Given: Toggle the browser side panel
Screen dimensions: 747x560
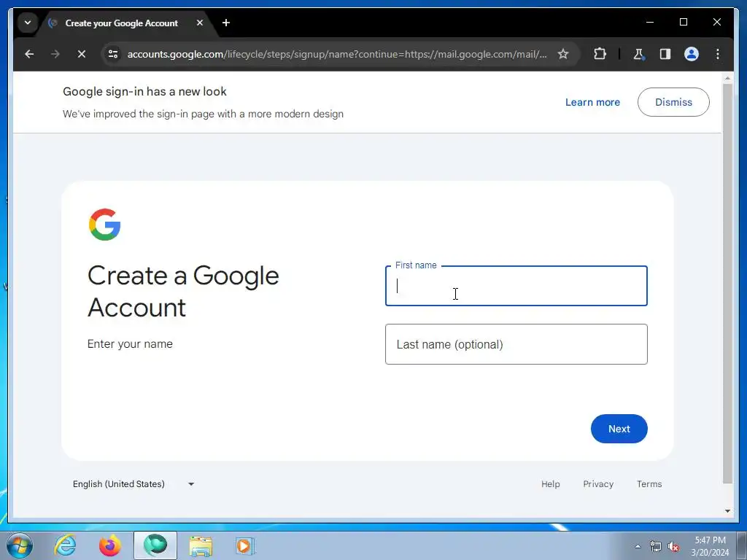Looking at the screenshot, I should [x=665, y=54].
